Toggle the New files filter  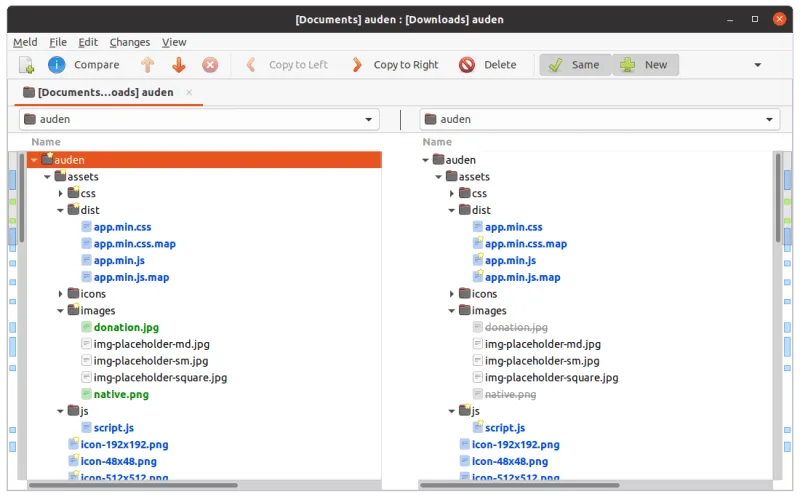click(x=645, y=65)
